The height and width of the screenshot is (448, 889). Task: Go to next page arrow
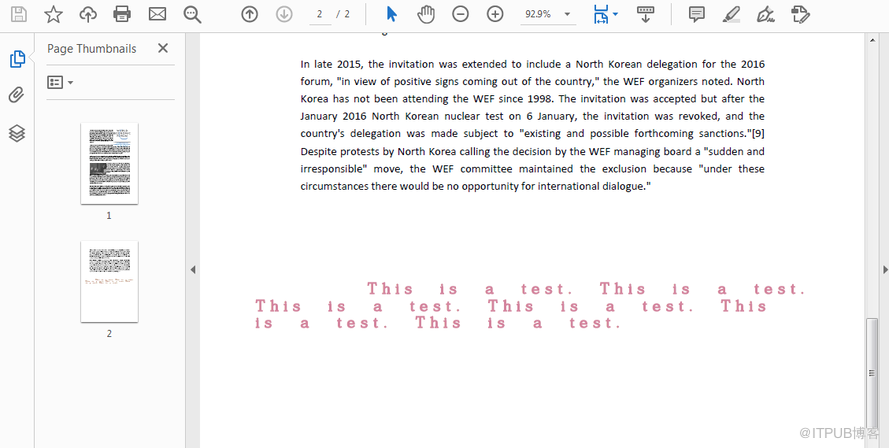tap(284, 14)
